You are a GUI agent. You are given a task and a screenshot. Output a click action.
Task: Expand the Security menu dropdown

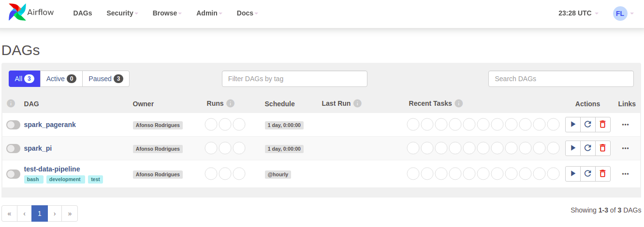122,13
